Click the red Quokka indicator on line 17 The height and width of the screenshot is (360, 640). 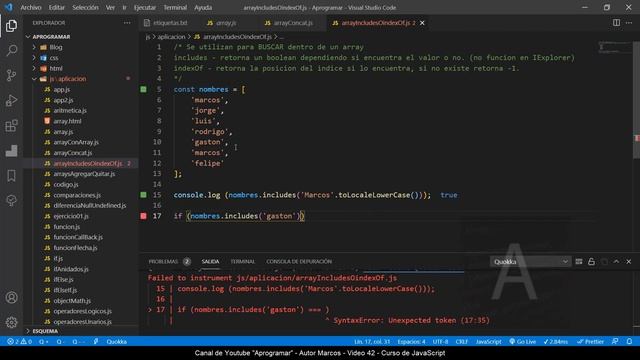[144, 216]
